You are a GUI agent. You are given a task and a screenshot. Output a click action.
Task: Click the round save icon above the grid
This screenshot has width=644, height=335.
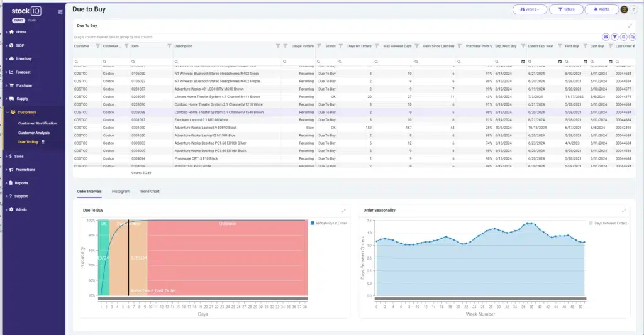623,37
